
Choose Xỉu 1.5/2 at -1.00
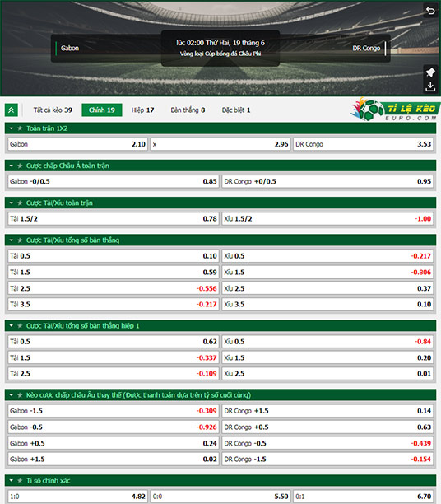click(x=327, y=219)
